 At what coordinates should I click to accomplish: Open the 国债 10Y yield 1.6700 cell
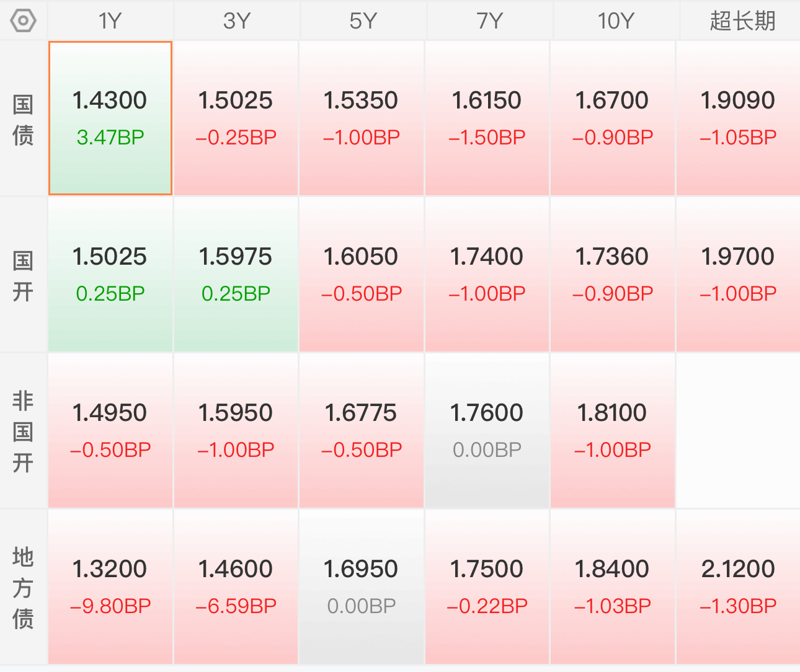coord(612,118)
